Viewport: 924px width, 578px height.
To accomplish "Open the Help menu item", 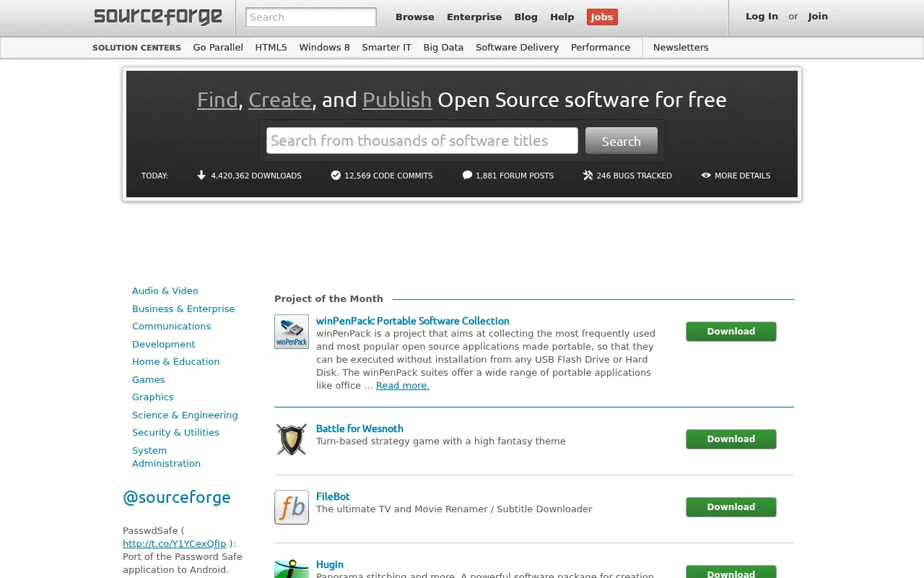I will pyautogui.click(x=562, y=17).
